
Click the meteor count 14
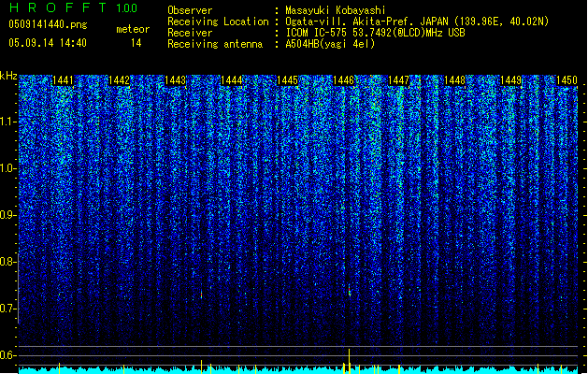click(x=136, y=43)
